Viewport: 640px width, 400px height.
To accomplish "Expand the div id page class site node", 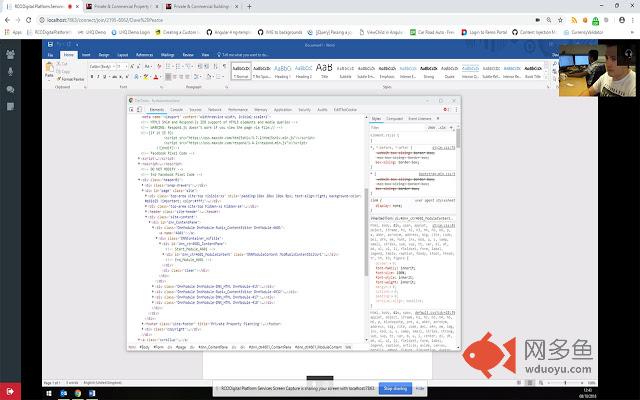I will pyautogui.click(x=143, y=190).
